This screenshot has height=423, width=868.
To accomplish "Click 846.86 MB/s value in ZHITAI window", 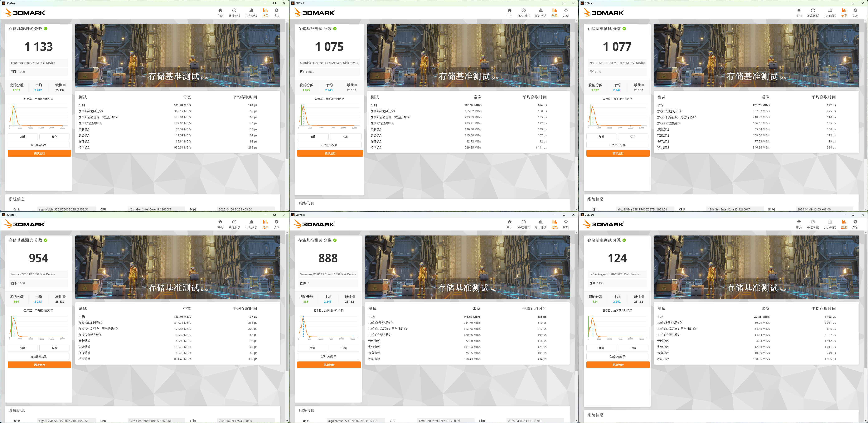I will tap(761, 148).
